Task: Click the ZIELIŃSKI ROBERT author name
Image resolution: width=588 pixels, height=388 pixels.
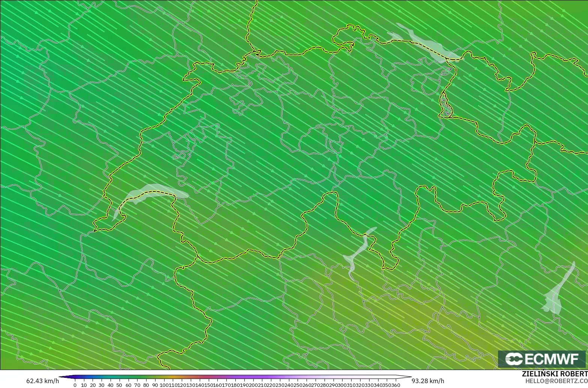Action: pos(555,374)
